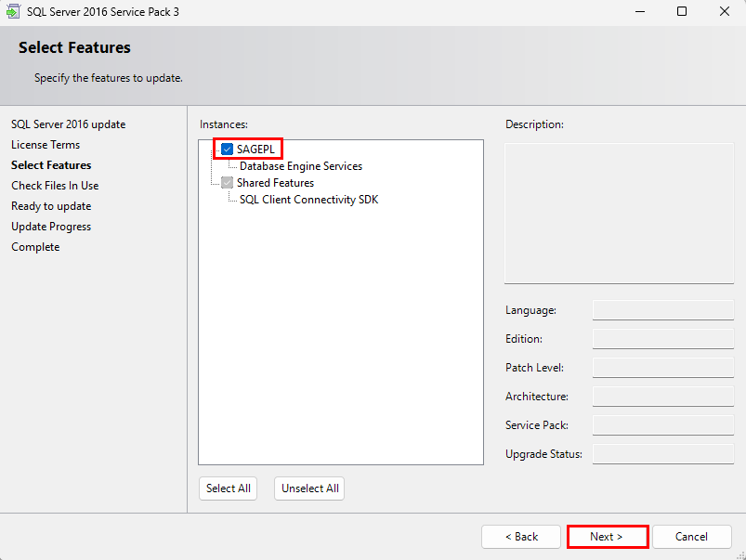Toggle the Shared Features checkbox
This screenshot has height=560, width=746.
[227, 183]
